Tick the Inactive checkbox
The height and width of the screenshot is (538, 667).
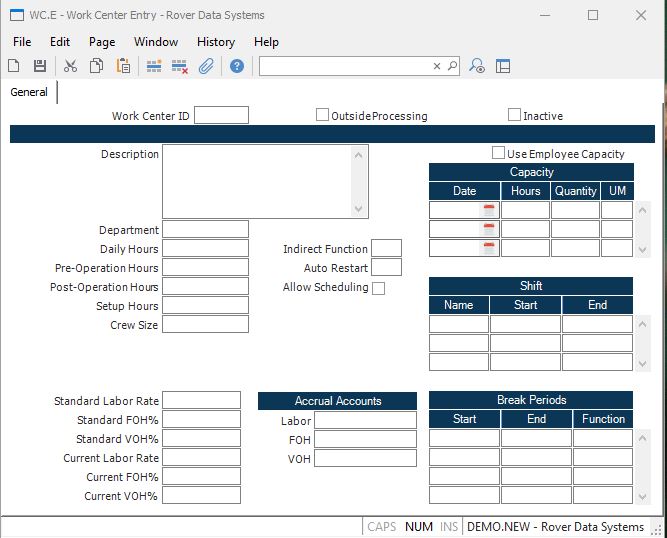(514, 115)
